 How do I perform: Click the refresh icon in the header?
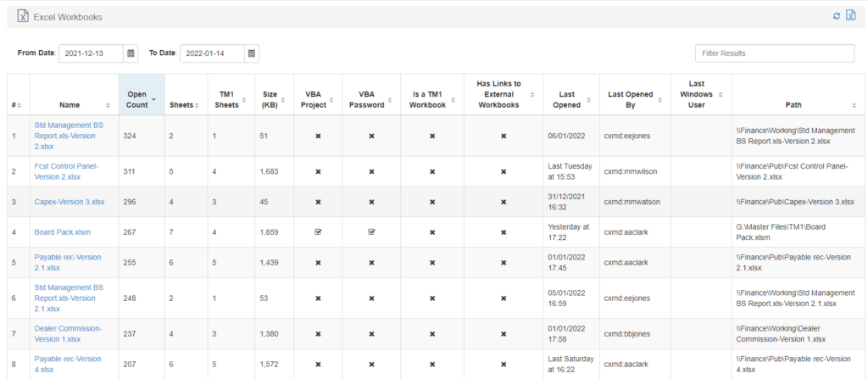tap(837, 16)
